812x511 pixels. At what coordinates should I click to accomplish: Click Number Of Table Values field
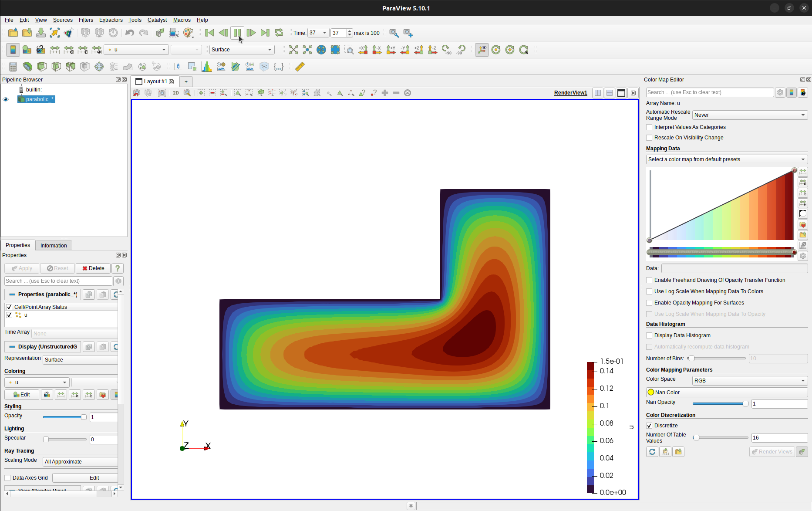(779, 438)
